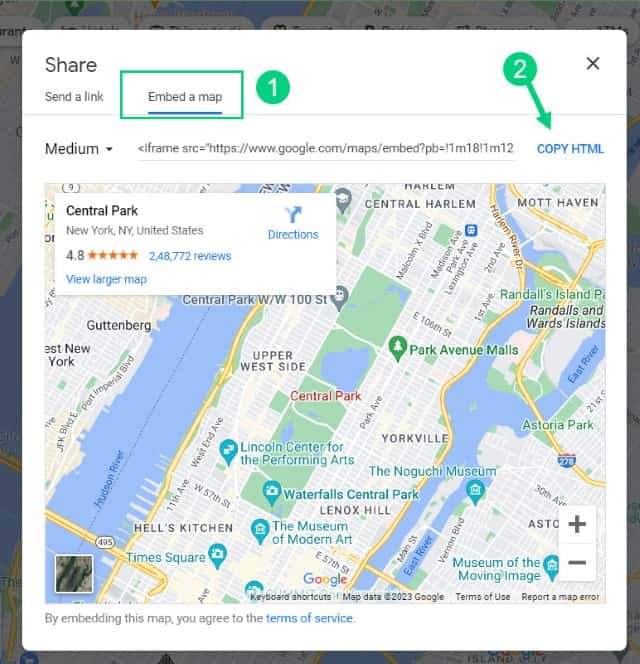Click the Hudson River label

click(x=109, y=479)
